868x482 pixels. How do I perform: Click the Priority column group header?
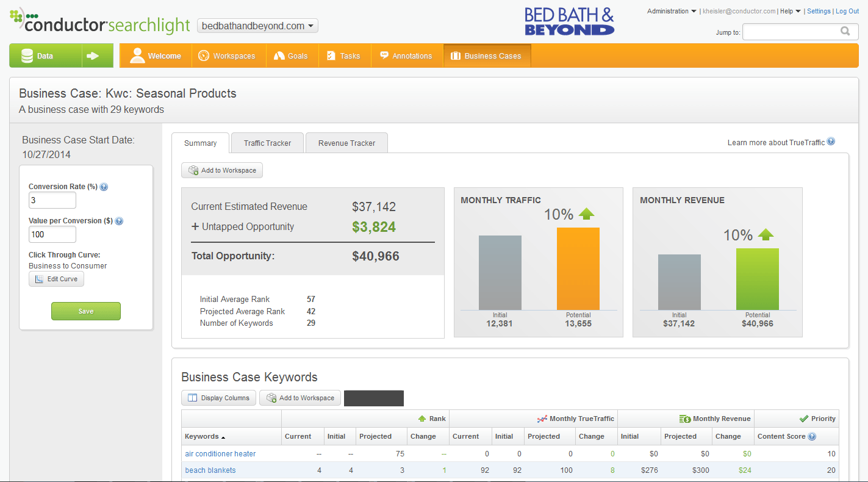pyautogui.click(x=817, y=419)
